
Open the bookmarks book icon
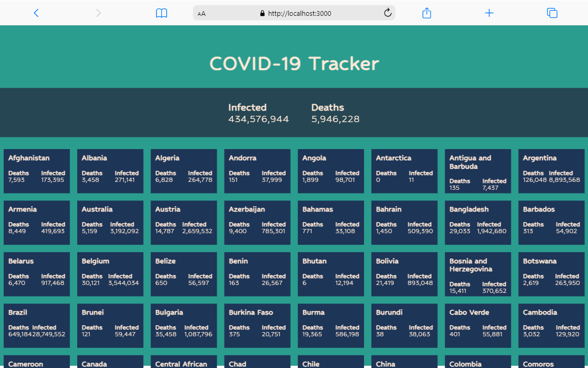[x=161, y=13]
